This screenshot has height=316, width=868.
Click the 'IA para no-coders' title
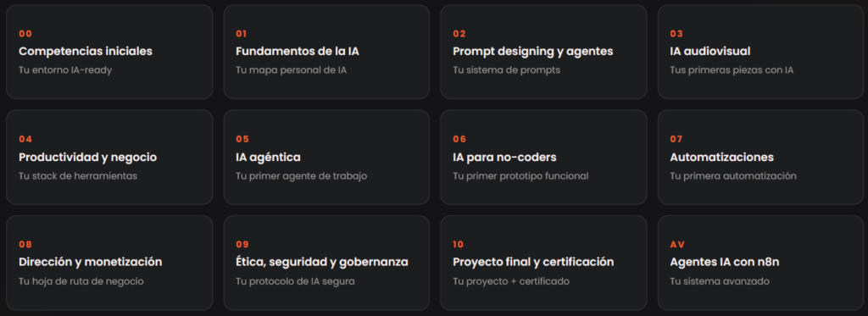coord(504,158)
